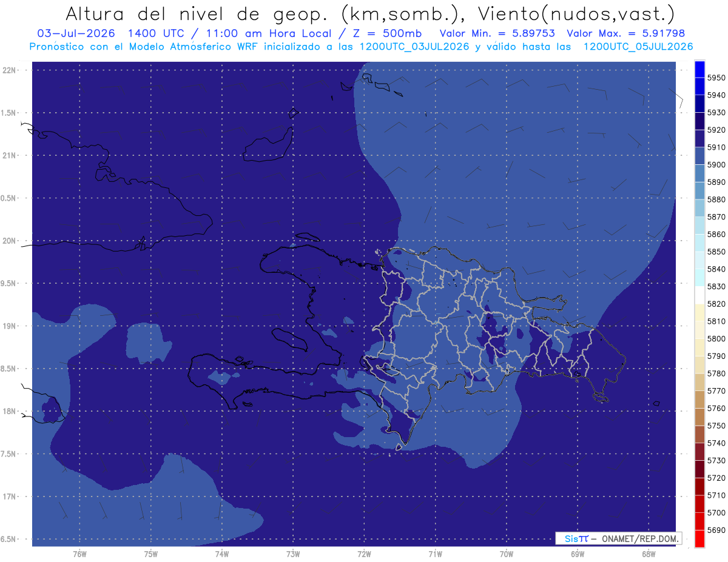
Task: Click the colorbar segment above 5950
Action: coord(699,70)
